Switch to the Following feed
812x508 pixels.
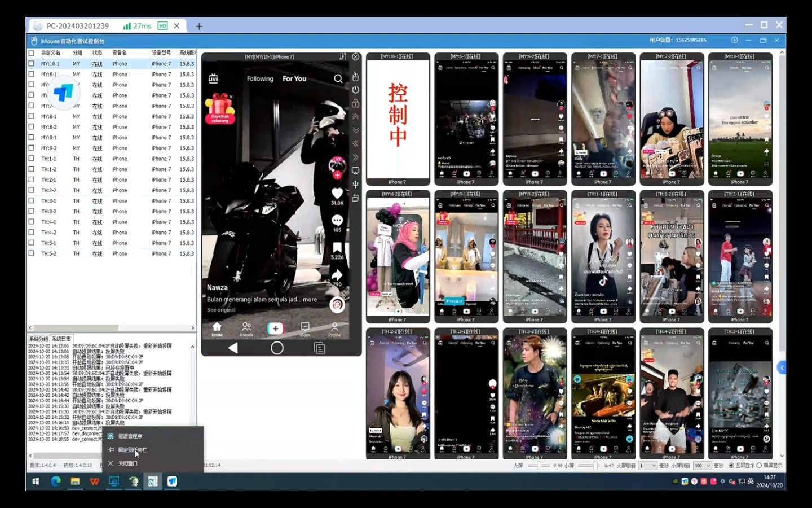coord(260,79)
